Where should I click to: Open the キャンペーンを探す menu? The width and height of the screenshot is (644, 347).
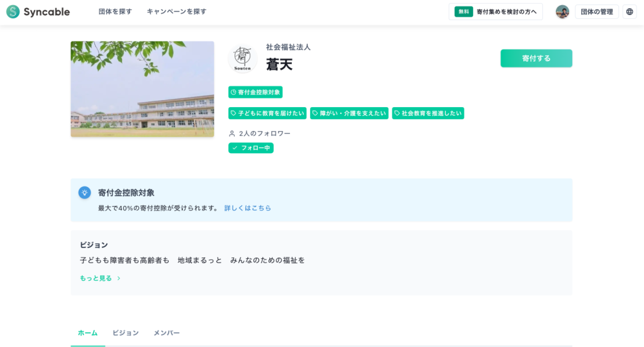point(176,11)
